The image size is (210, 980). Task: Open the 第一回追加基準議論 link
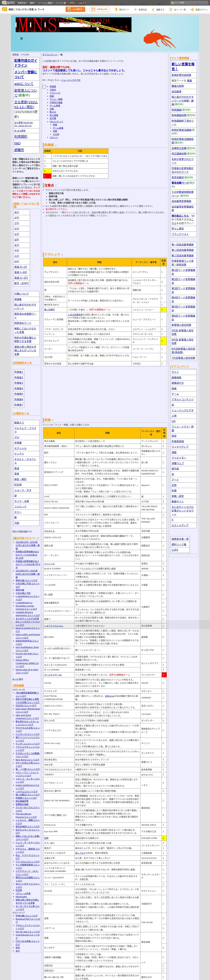tap(183, 245)
